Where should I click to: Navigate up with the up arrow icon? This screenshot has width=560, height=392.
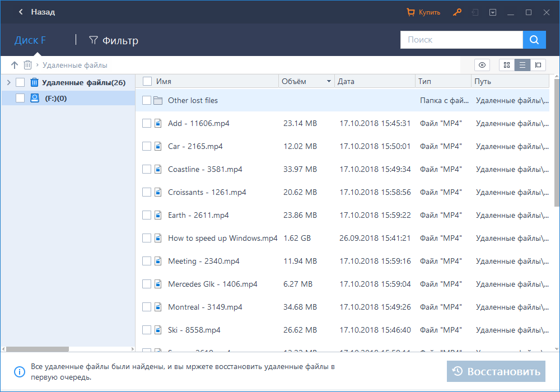15,65
